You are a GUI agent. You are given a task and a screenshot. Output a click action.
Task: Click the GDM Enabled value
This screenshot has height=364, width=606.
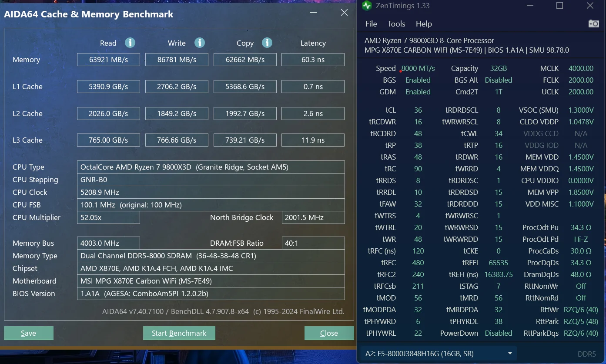418,92
